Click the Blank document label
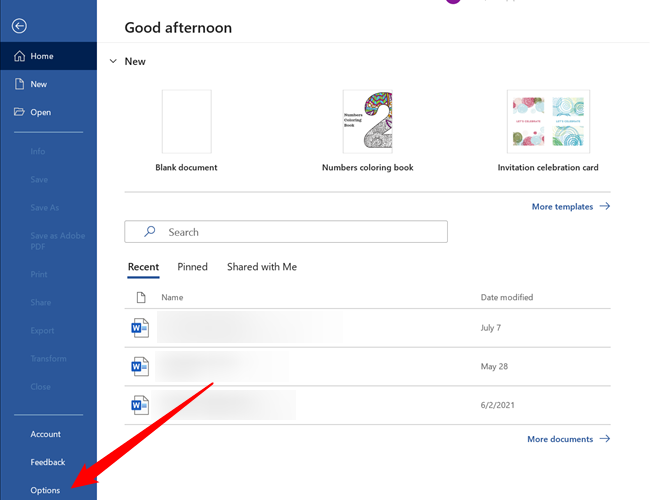The width and height of the screenshot is (650, 500). pyautogui.click(x=186, y=167)
